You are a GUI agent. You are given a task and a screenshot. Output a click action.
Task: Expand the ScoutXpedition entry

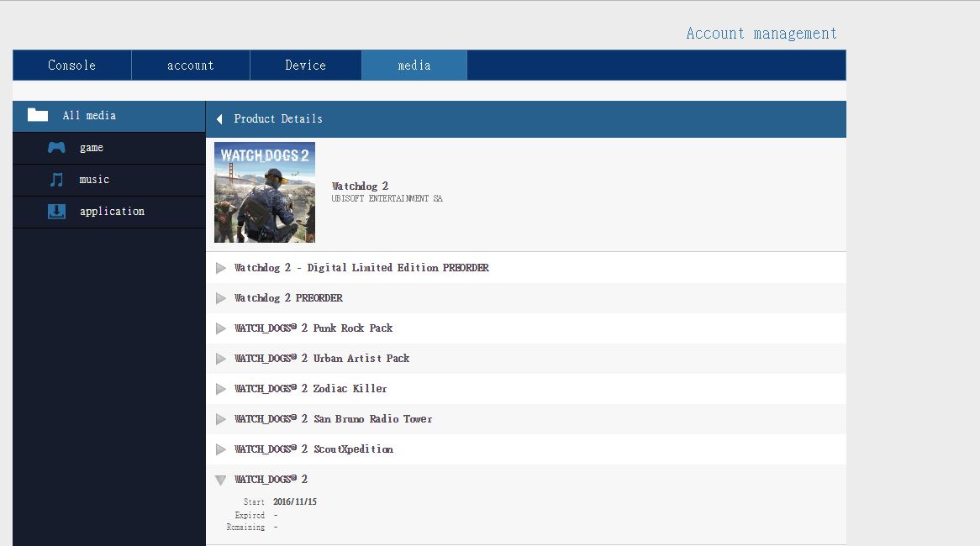pos(220,449)
